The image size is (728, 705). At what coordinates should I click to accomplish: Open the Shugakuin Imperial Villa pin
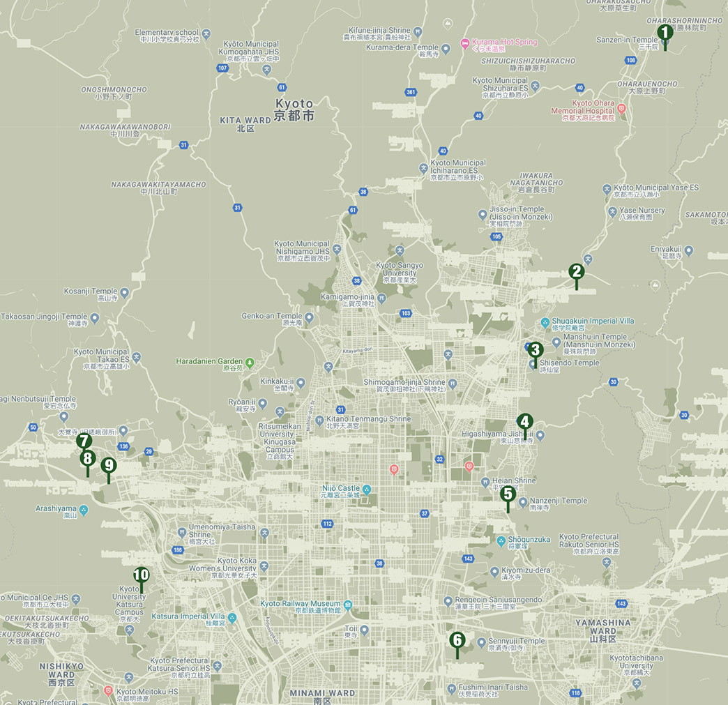tap(545, 322)
